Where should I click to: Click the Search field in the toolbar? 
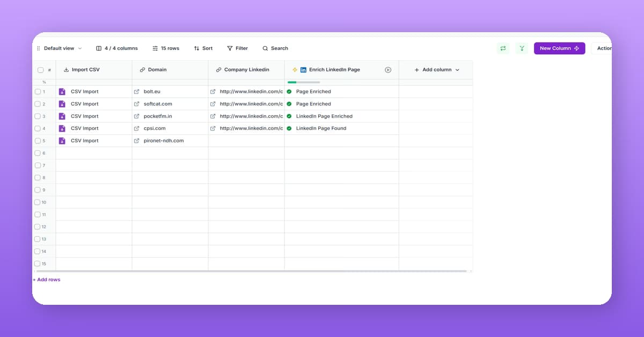point(275,48)
